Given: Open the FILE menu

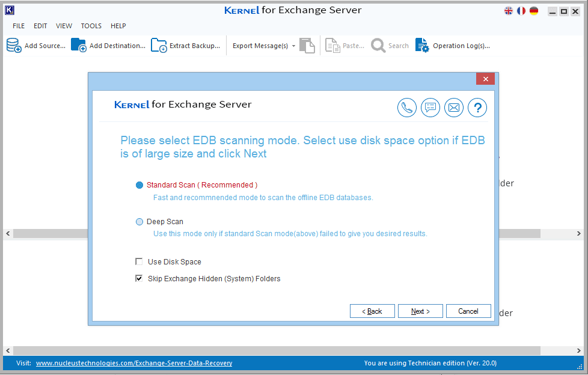Looking at the screenshot, I should tap(19, 26).
